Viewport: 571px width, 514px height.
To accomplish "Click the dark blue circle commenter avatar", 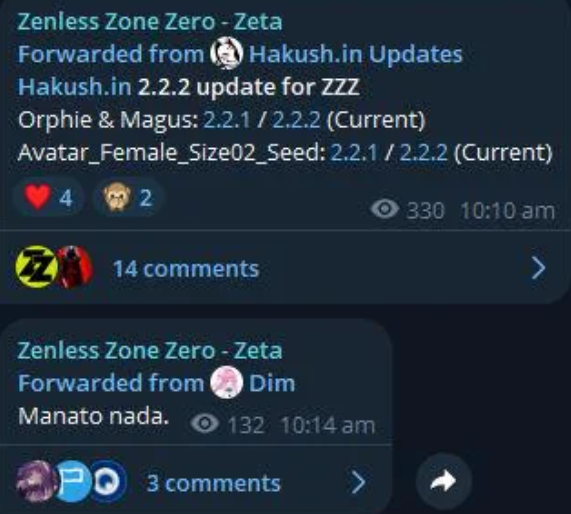I will (108, 482).
